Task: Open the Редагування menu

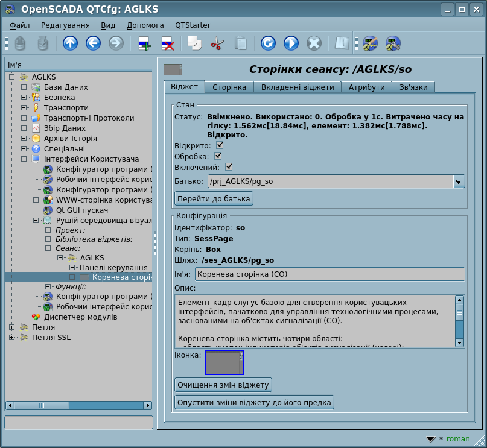Action: 65,25
